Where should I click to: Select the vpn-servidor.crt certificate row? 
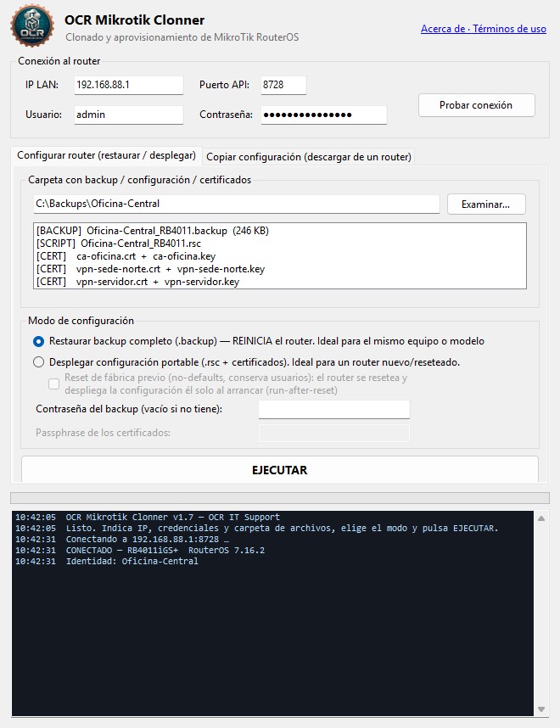tap(279, 282)
